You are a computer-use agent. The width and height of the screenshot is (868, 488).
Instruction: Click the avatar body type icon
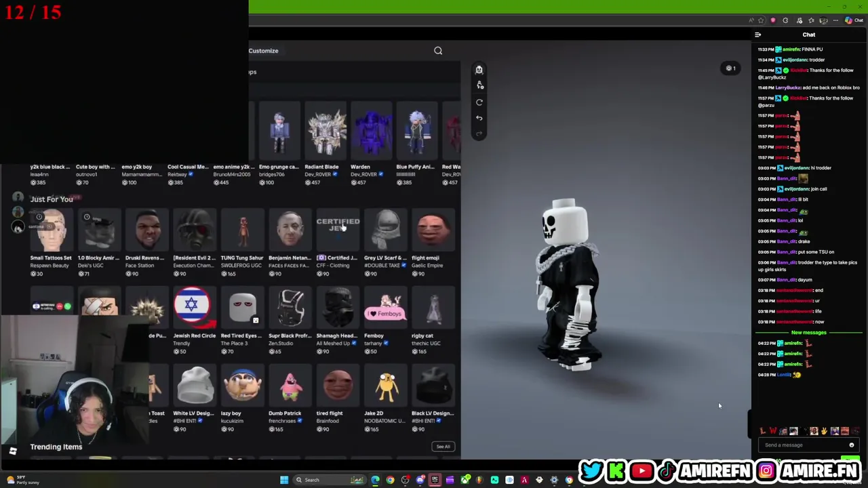point(479,69)
